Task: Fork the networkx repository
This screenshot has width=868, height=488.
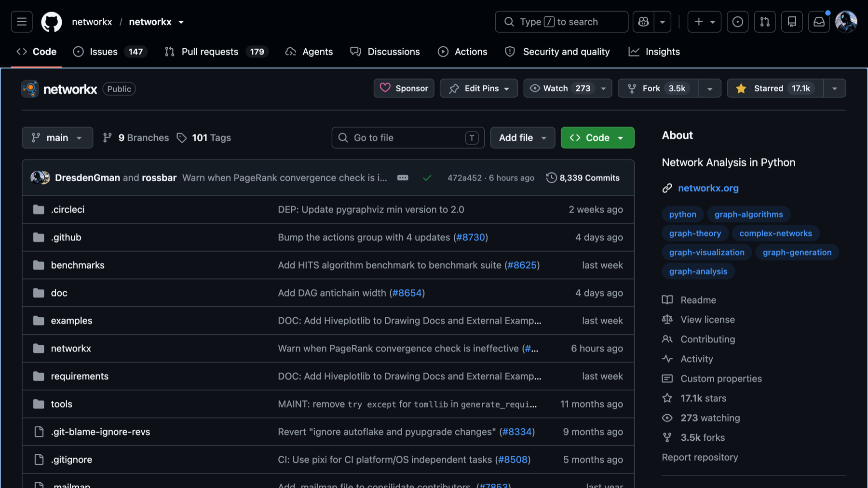Action: (x=658, y=88)
